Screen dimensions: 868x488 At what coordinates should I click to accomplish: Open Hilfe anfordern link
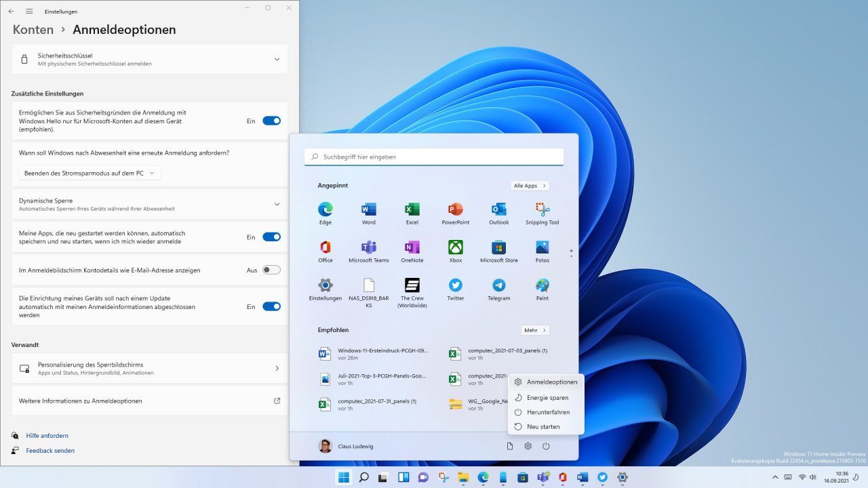coord(47,436)
